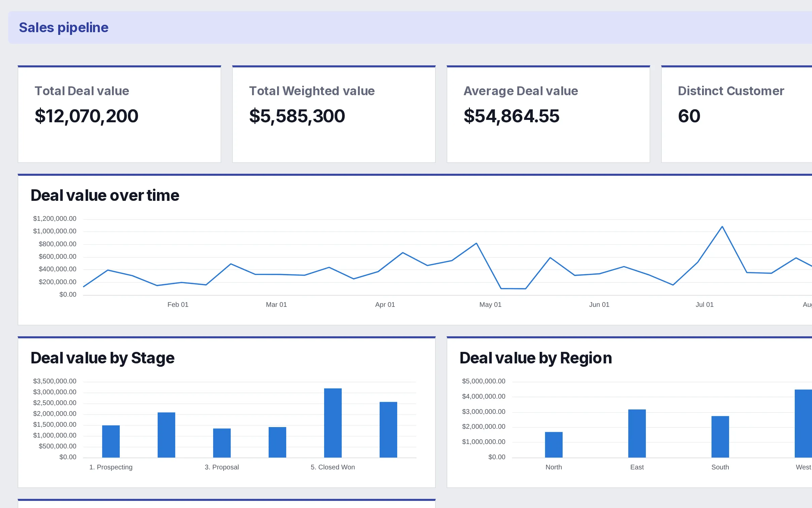Click the $1,200,000.00 y-axis label
Screen dimensions: 812x508
[54, 218]
